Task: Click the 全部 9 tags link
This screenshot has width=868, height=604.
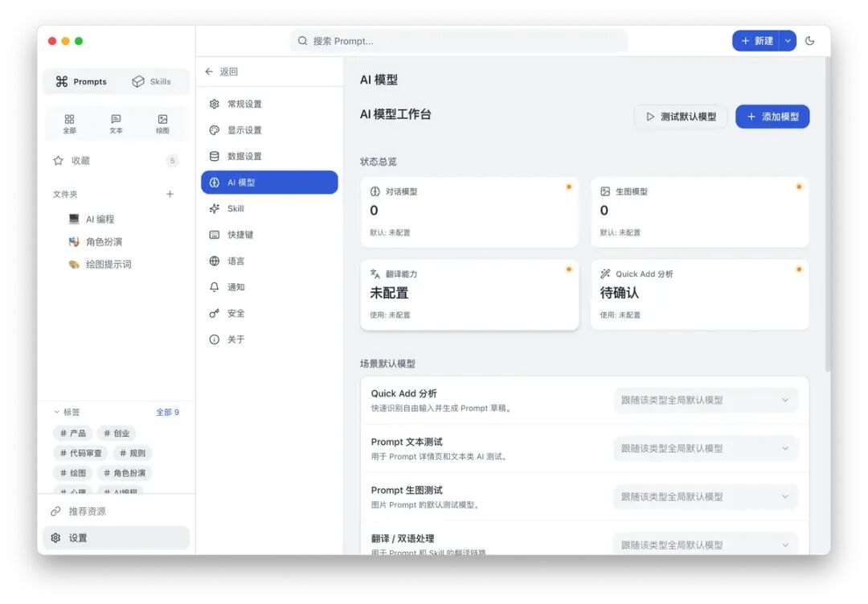Action: coord(167,413)
